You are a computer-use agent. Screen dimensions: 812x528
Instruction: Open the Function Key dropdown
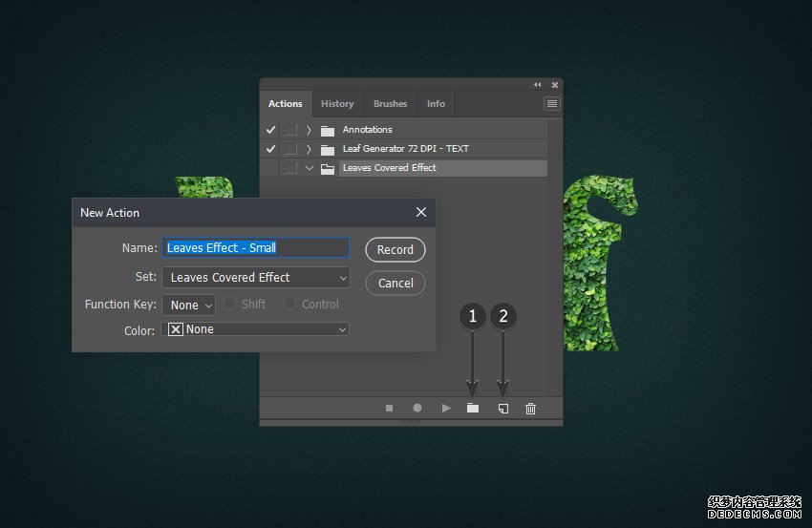point(189,305)
